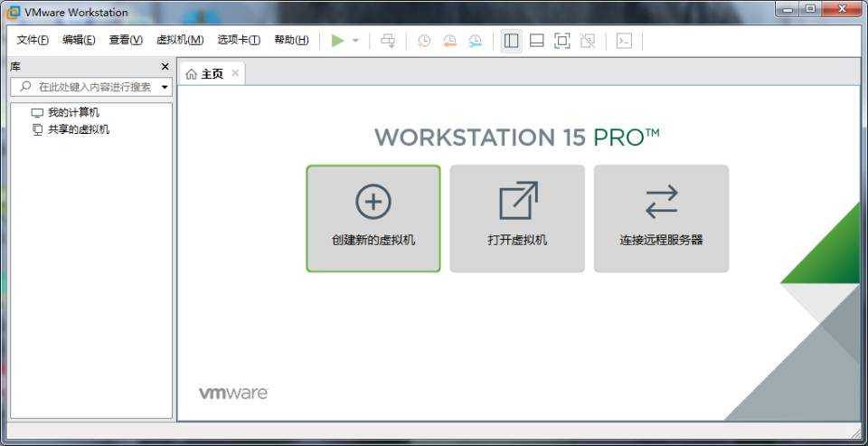Toggle the thumbnail bar view icon

click(x=536, y=41)
